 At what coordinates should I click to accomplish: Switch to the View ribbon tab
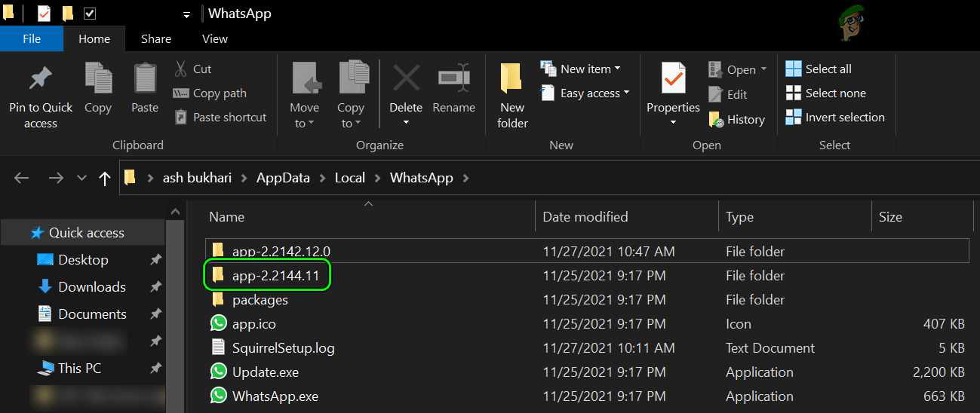[215, 39]
